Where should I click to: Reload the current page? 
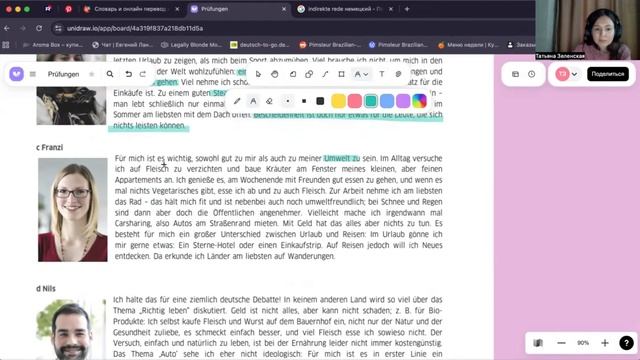point(39,28)
